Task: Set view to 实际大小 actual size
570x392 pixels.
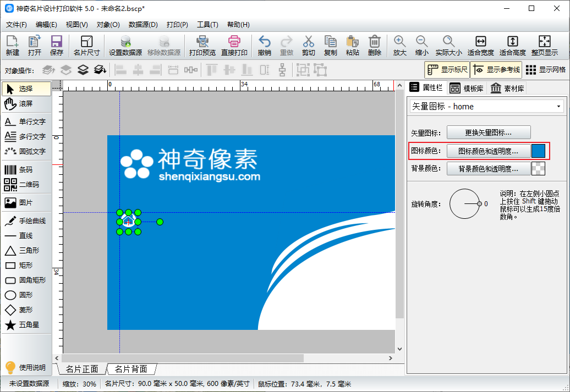Action: 448,46
